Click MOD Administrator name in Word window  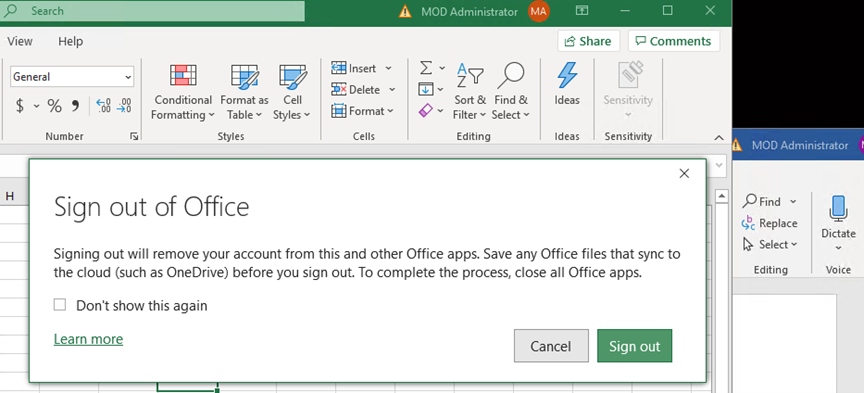[800, 146]
